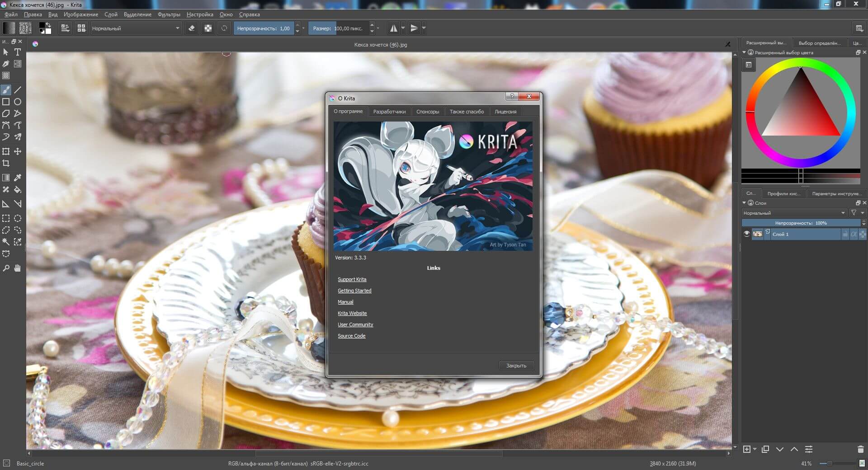Choose the Dynamic Brush tool
Screen dimensions: 868x470
(6, 137)
